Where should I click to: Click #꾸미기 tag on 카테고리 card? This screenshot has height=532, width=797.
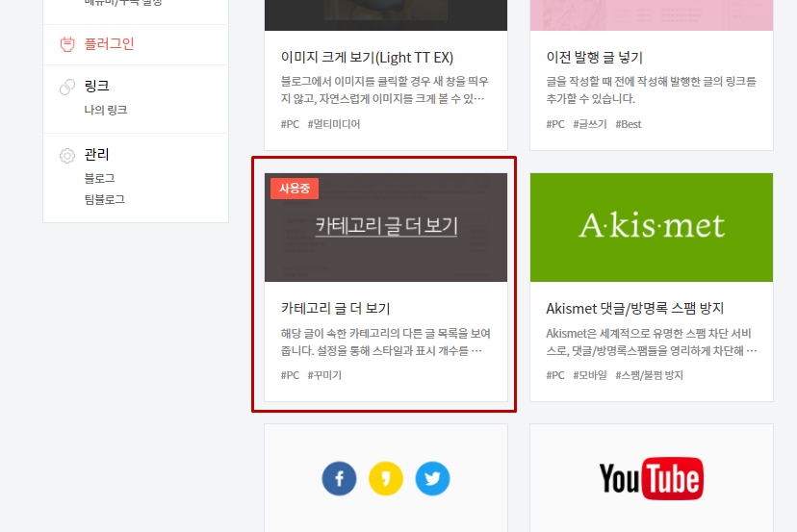tap(324, 375)
